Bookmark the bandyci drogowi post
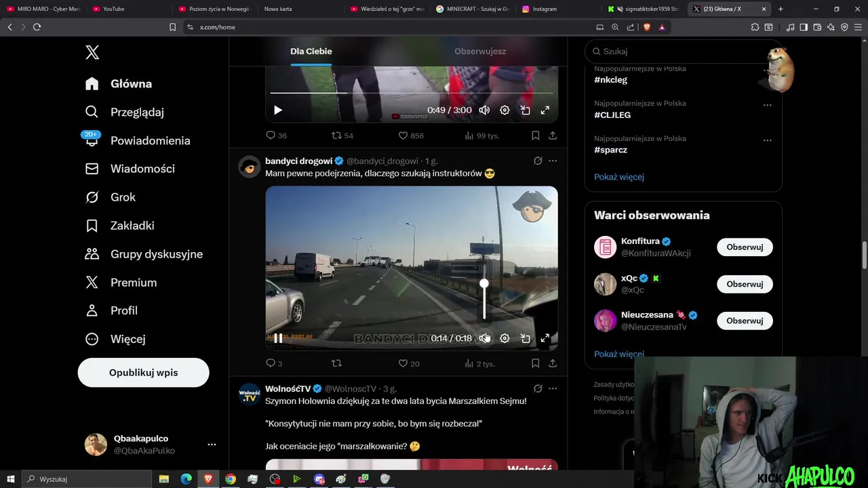This screenshot has width=868, height=488. point(535,363)
